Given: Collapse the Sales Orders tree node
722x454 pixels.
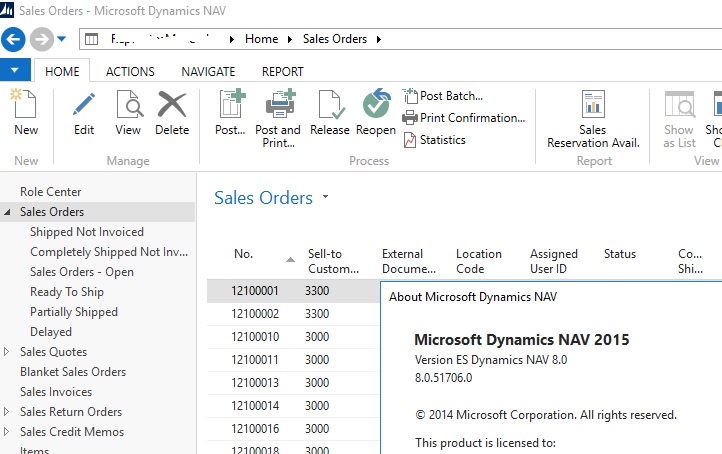Looking at the screenshot, I should (7, 212).
